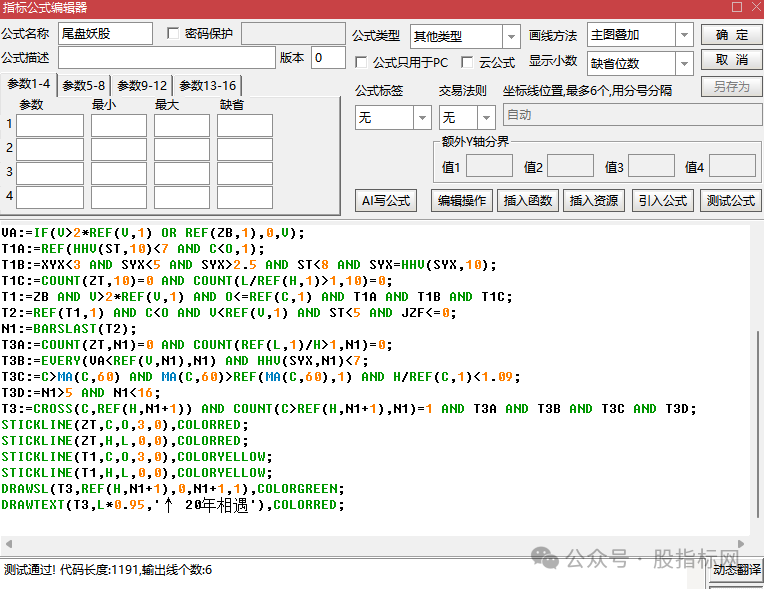Click the 另存为 button
Viewport: 764px width, 589px height.
[732, 87]
